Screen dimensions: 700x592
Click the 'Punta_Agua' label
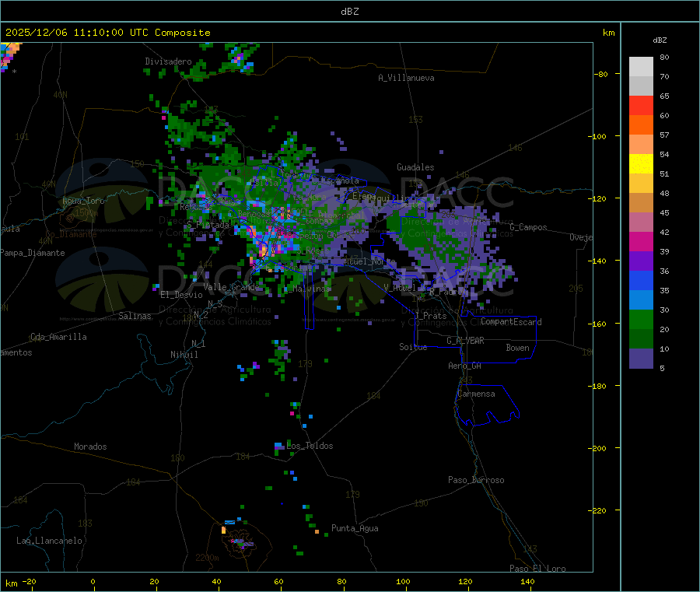point(355,528)
